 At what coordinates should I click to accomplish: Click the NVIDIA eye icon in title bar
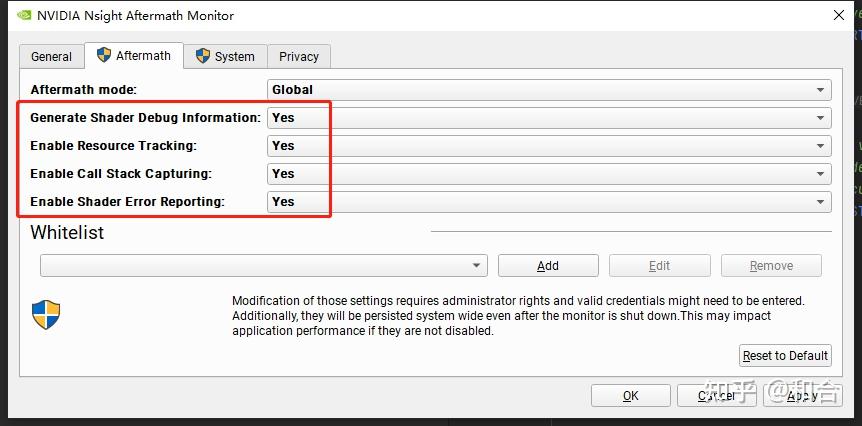(x=23, y=15)
